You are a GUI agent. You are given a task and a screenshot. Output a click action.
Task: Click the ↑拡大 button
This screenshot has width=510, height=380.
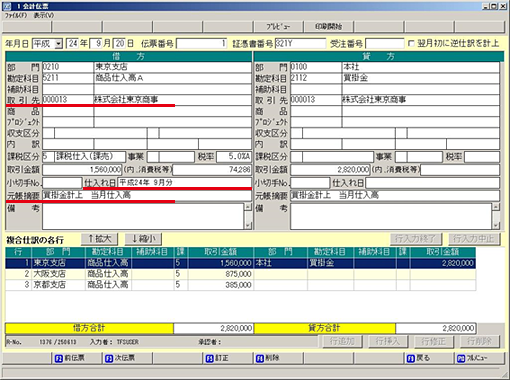[x=100, y=239]
